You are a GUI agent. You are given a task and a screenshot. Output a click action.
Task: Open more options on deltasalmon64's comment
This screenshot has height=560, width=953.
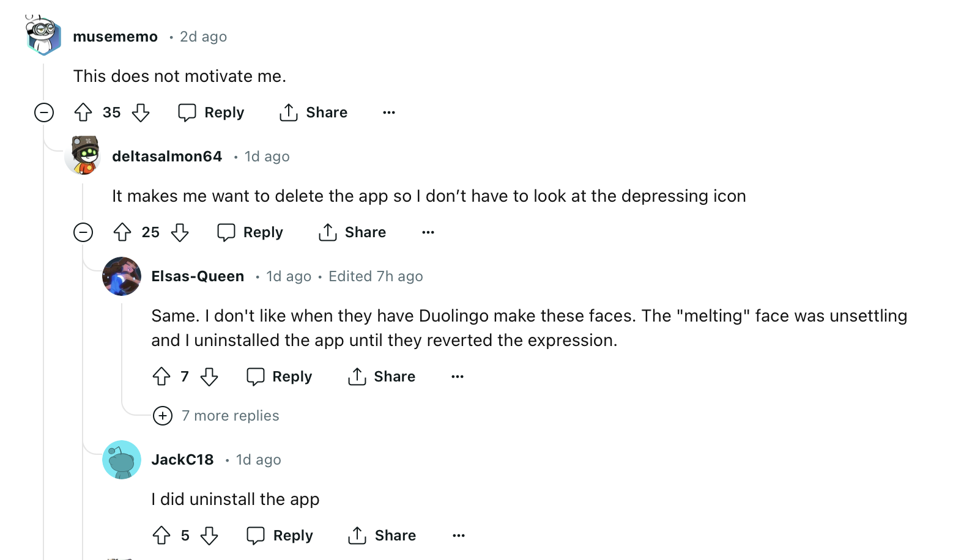(428, 232)
